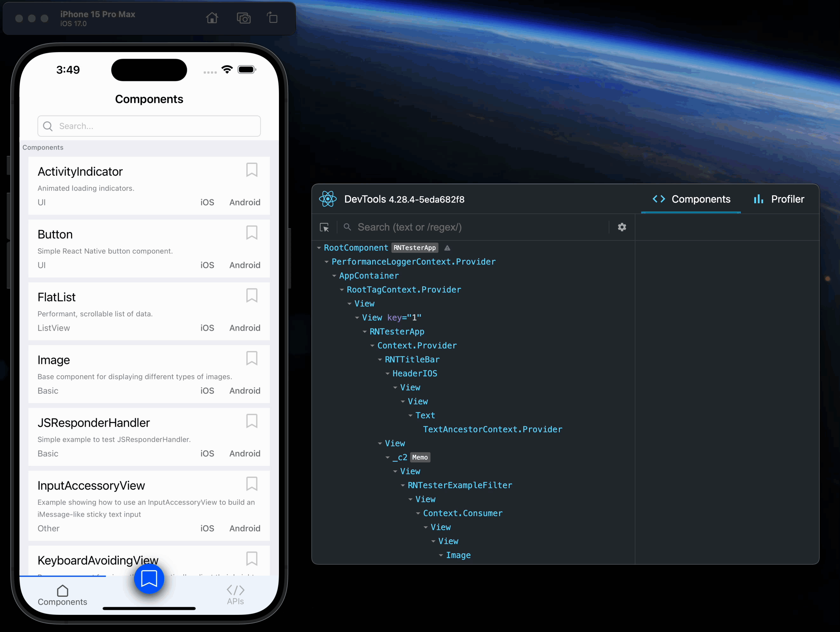Click the bookmarks icon in phone navigation bar

pos(148,578)
